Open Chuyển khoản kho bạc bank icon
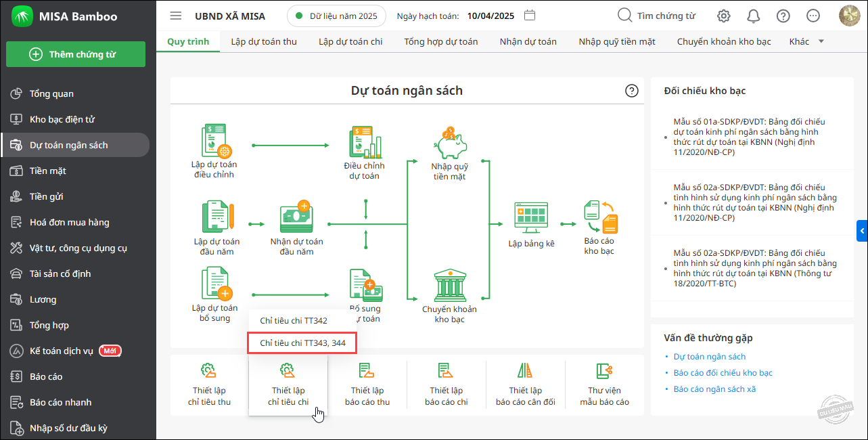Image resolution: width=868 pixels, height=440 pixels. [x=449, y=285]
